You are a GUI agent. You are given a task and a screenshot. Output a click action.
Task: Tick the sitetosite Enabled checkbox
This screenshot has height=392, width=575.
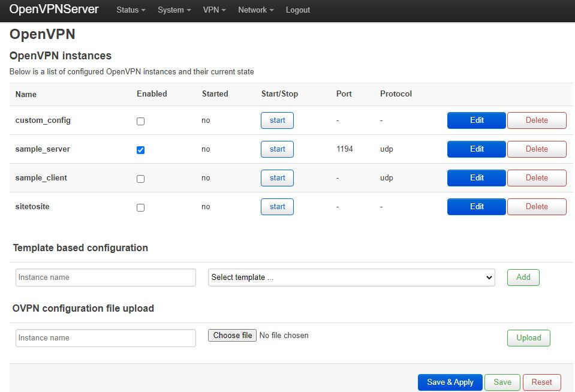[140, 207]
